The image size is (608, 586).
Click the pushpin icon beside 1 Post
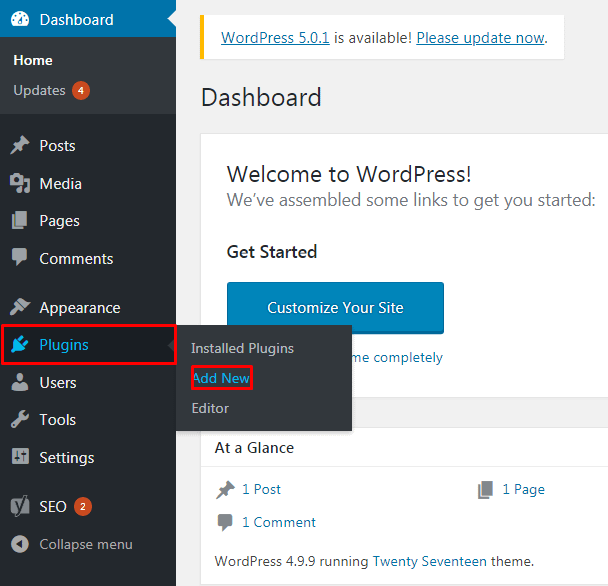pos(225,489)
